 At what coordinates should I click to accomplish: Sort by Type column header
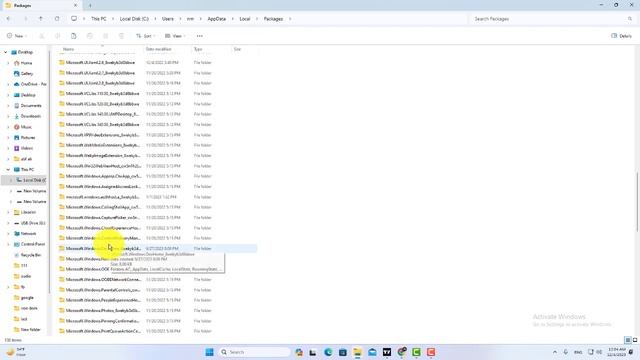pos(198,49)
